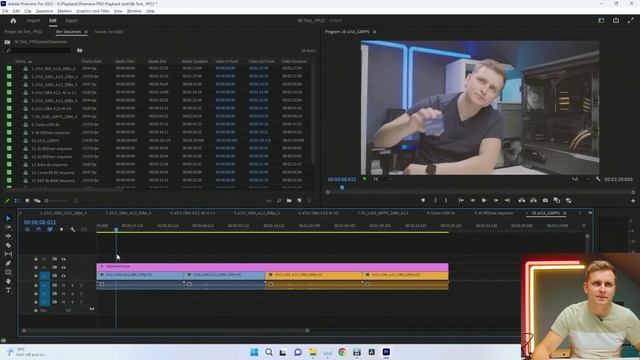Go to In point in Program Monitor
Image resolution: width=640 pixels, height=360 pixels.
pyautogui.click(x=461, y=200)
